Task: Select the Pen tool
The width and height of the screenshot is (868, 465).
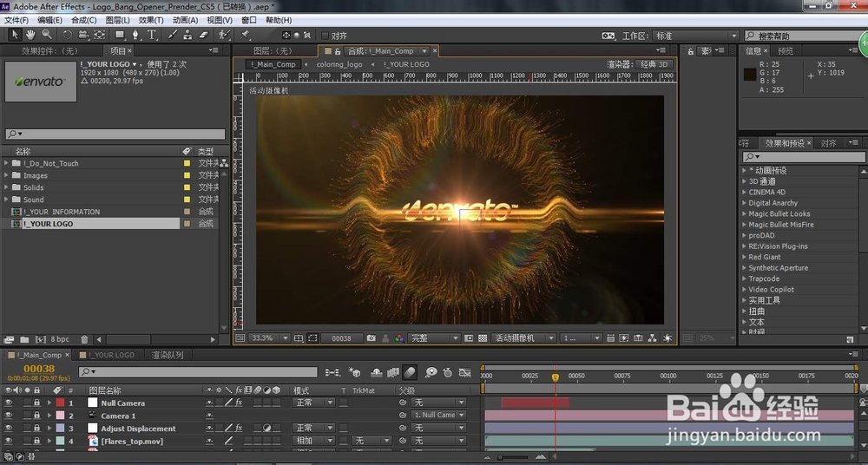Action: coord(137,35)
